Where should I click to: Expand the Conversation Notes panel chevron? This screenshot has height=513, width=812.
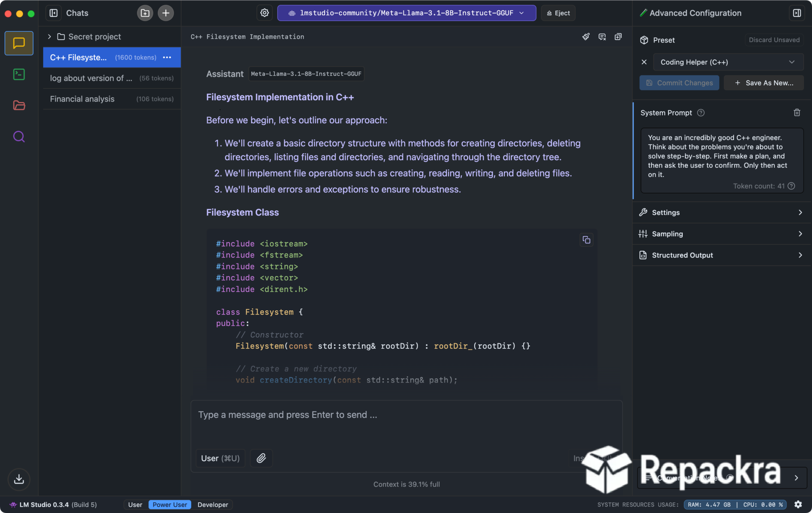pyautogui.click(x=796, y=478)
